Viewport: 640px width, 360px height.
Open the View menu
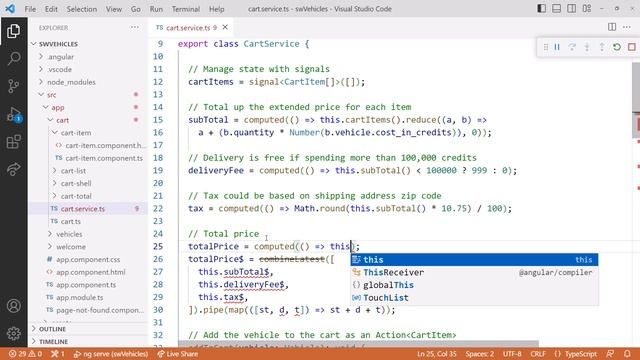pyautogui.click(x=114, y=9)
